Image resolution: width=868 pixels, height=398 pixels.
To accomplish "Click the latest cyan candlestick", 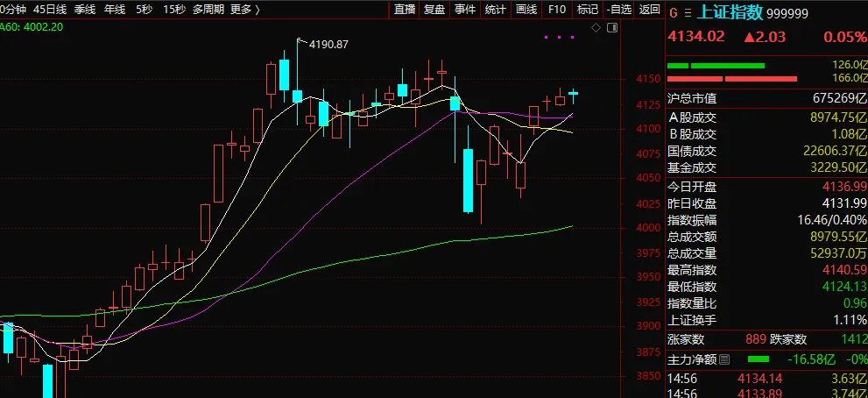I will tap(574, 96).
